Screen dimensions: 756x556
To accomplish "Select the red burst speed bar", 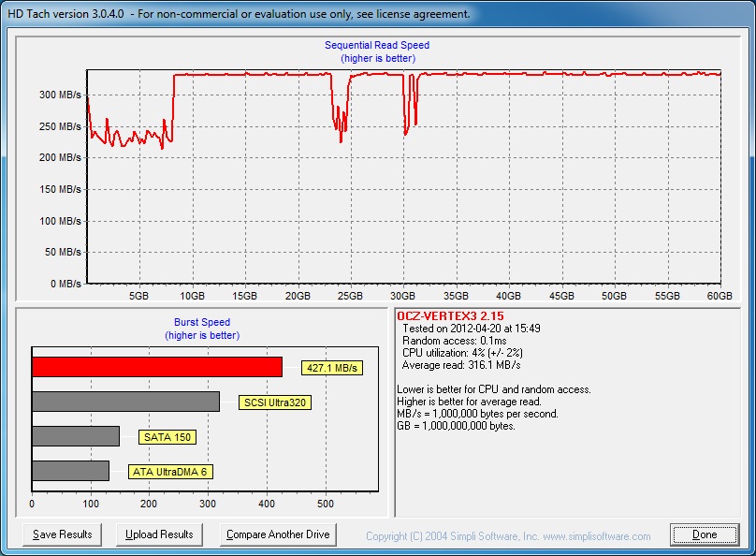I will click(x=156, y=367).
